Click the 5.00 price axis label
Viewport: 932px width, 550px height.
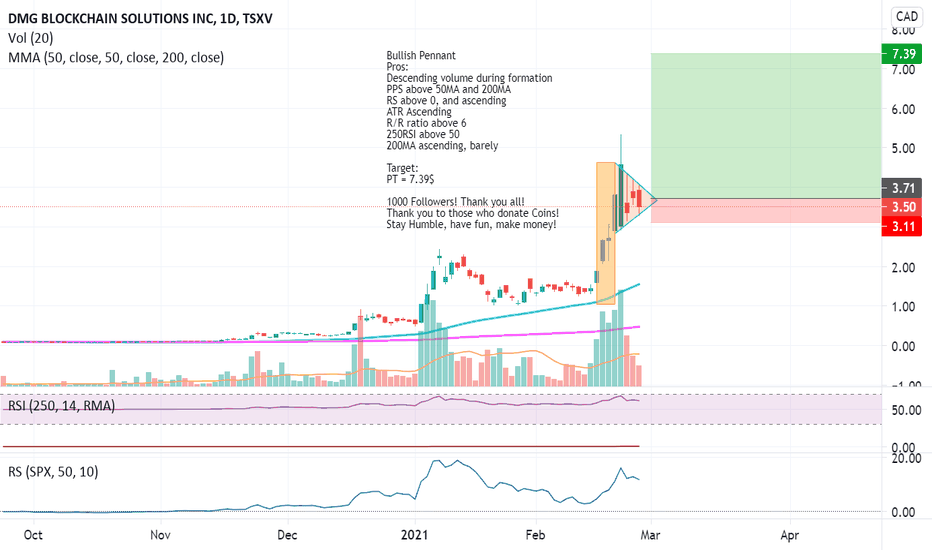[903, 149]
